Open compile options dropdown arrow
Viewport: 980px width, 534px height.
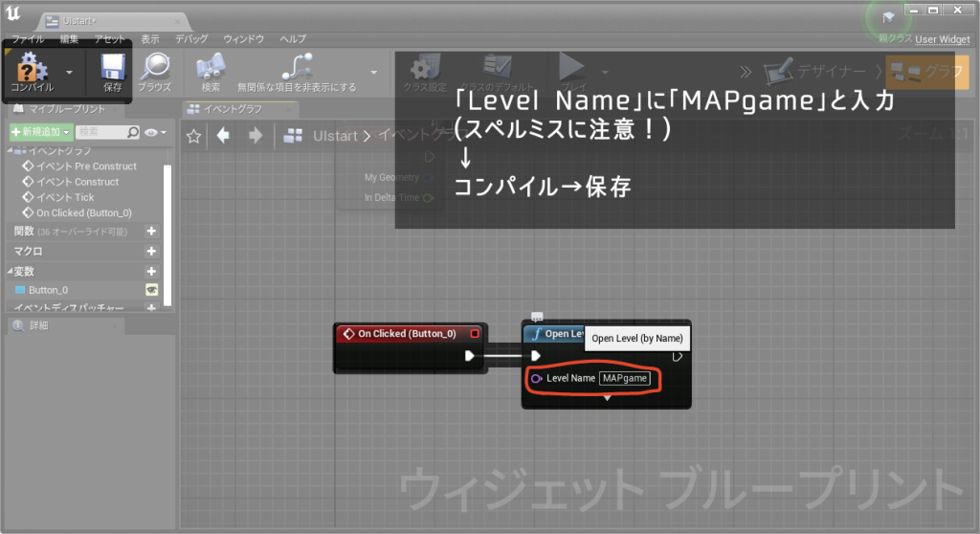click(x=70, y=72)
